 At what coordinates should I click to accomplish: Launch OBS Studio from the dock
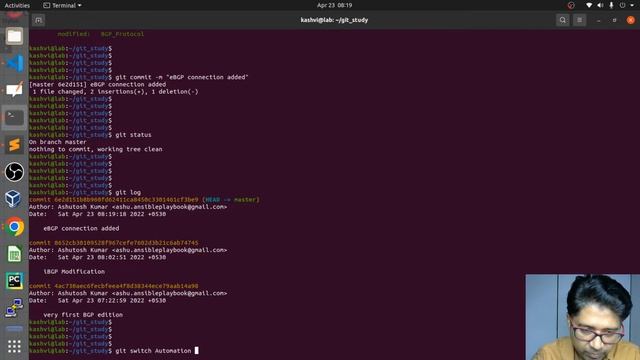pyautogui.click(x=14, y=172)
